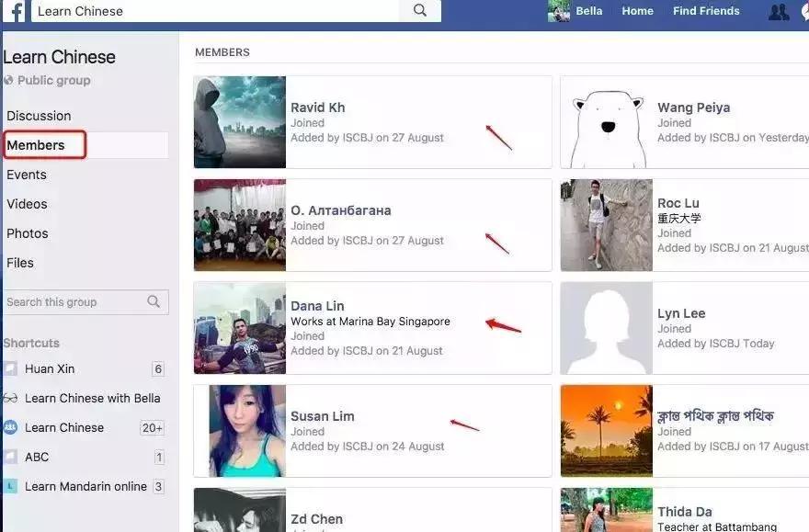Open Learn Chinese with Bella shortcut
The height and width of the screenshot is (532, 809).
point(92,398)
